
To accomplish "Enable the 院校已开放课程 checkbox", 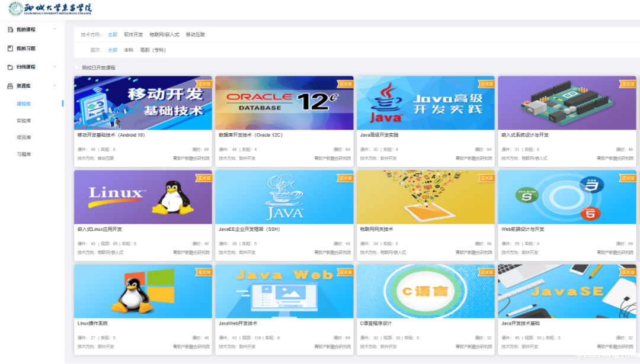I will coord(76,67).
